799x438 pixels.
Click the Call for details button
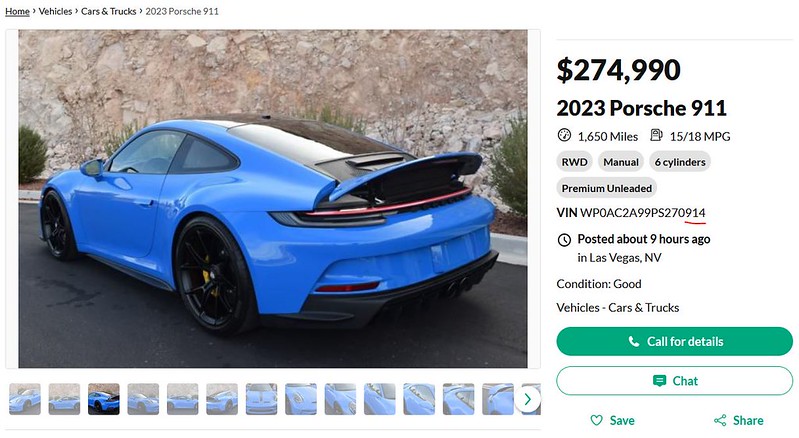click(674, 341)
